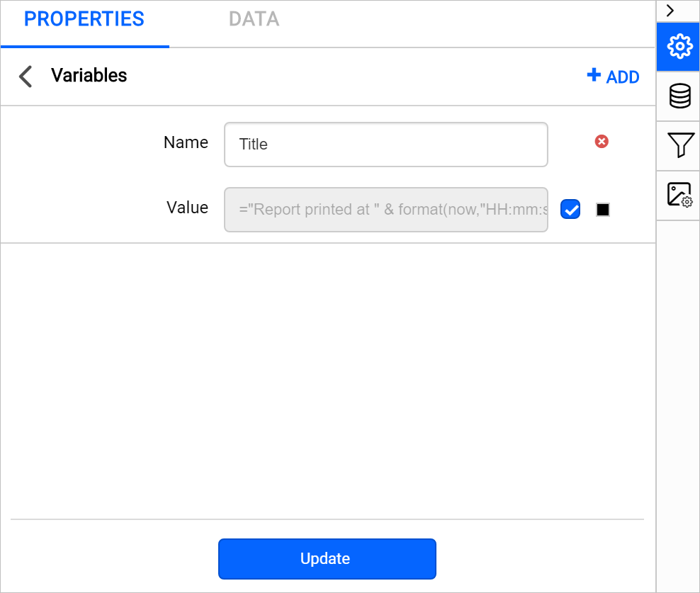Open the image settings panel icon

point(678,194)
